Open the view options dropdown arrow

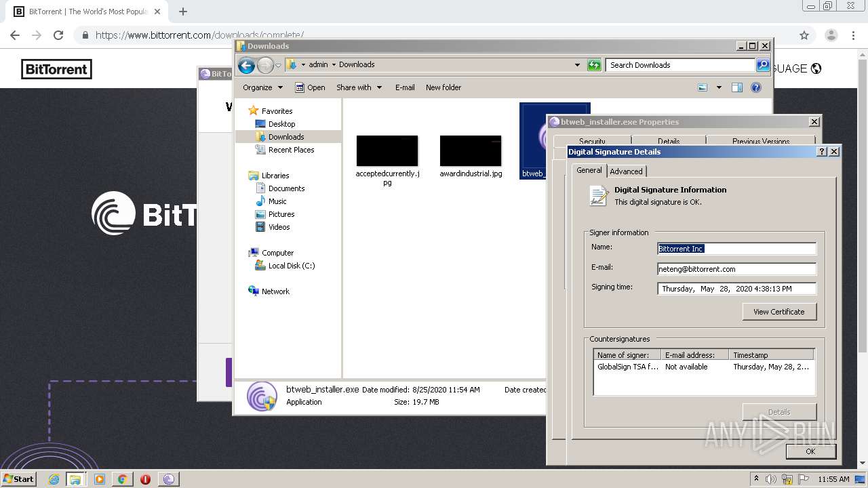[719, 87]
